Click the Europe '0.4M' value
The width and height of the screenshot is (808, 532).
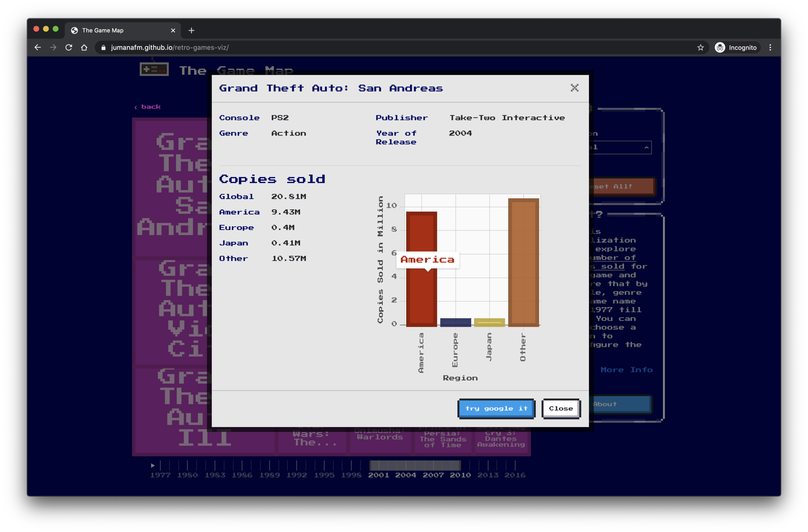coord(283,228)
